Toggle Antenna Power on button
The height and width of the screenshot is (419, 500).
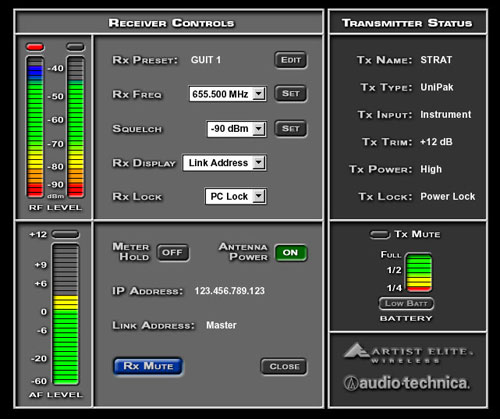(291, 253)
